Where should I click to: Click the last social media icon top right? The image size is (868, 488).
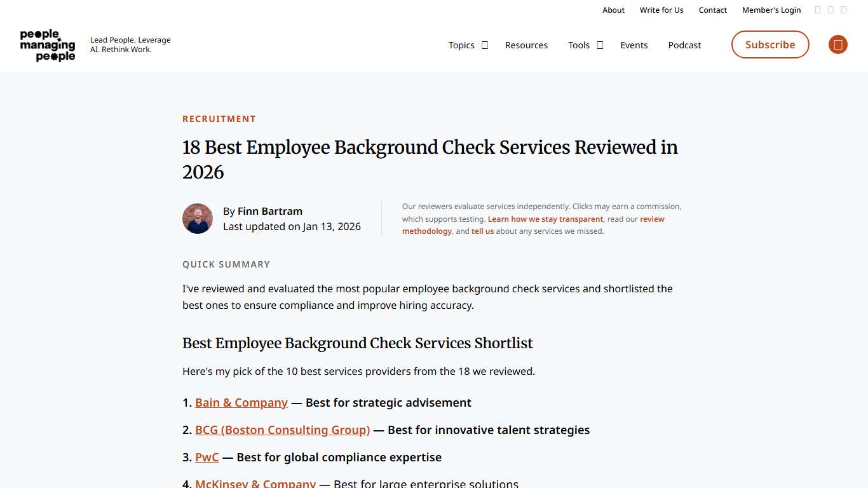click(x=844, y=10)
